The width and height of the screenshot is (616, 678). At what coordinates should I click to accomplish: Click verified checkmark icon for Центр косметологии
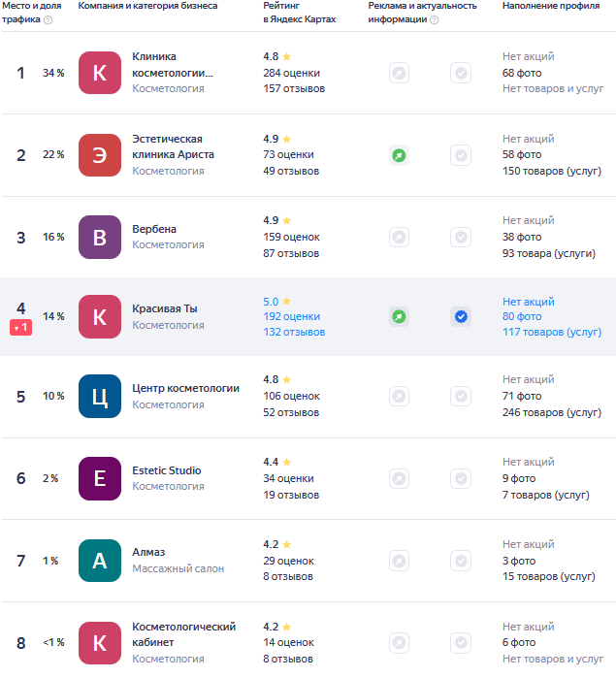pyautogui.click(x=461, y=396)
